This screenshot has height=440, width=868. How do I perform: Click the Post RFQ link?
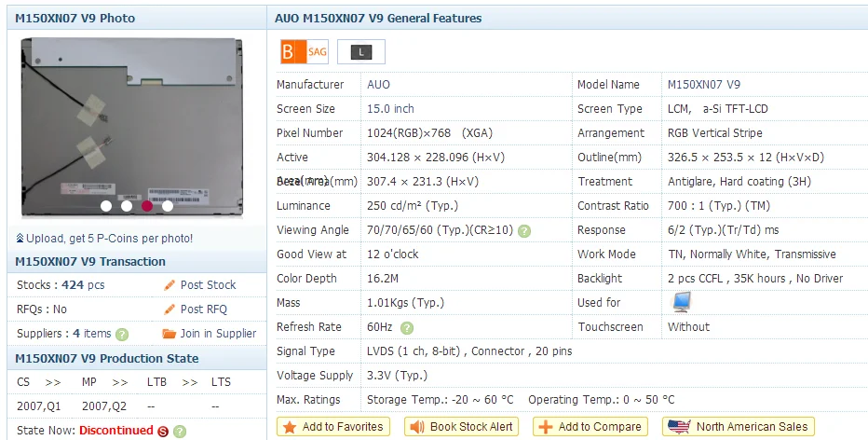point(204,309)
